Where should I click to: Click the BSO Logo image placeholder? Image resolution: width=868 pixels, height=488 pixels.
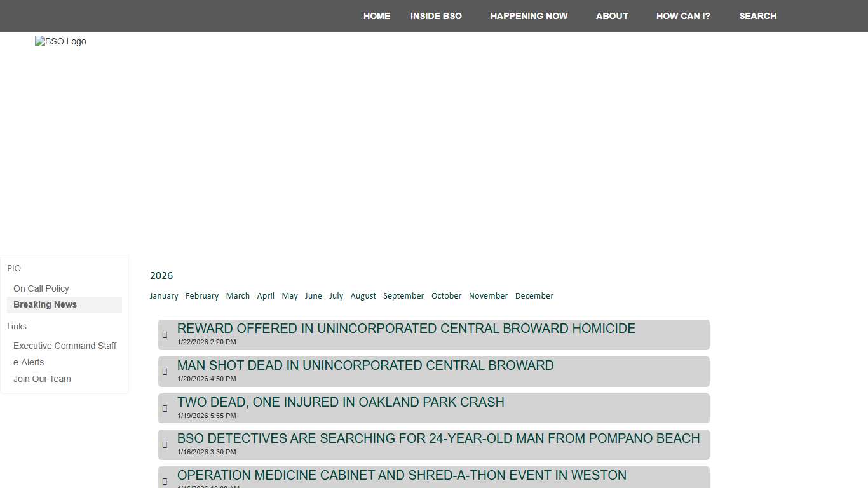coord(60,41)
